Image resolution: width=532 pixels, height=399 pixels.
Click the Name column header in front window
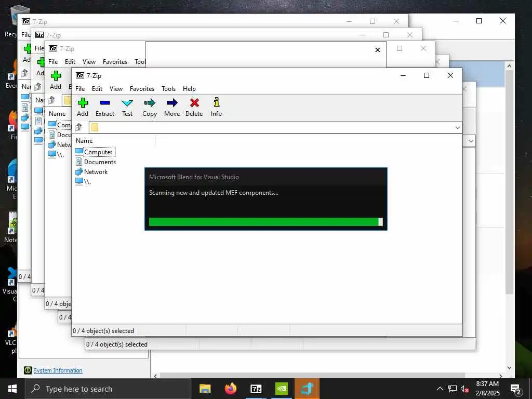[x=84, y=140]
